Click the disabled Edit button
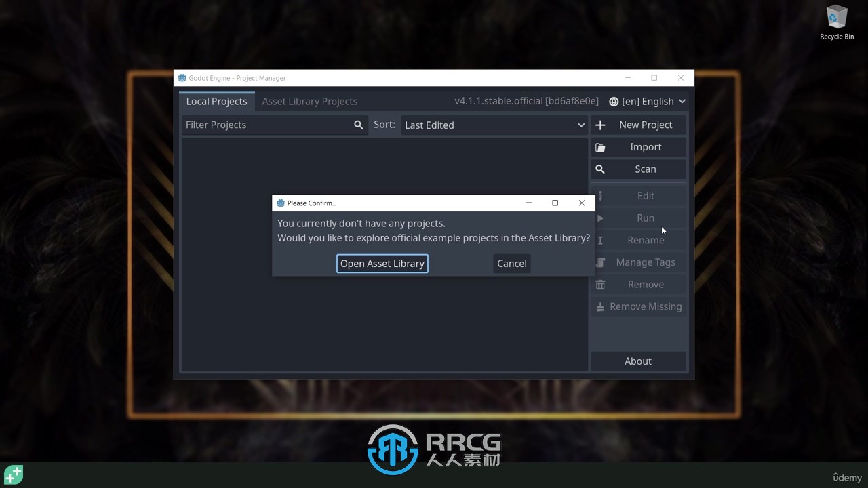The image size is (868, 488). click(638, 196)
